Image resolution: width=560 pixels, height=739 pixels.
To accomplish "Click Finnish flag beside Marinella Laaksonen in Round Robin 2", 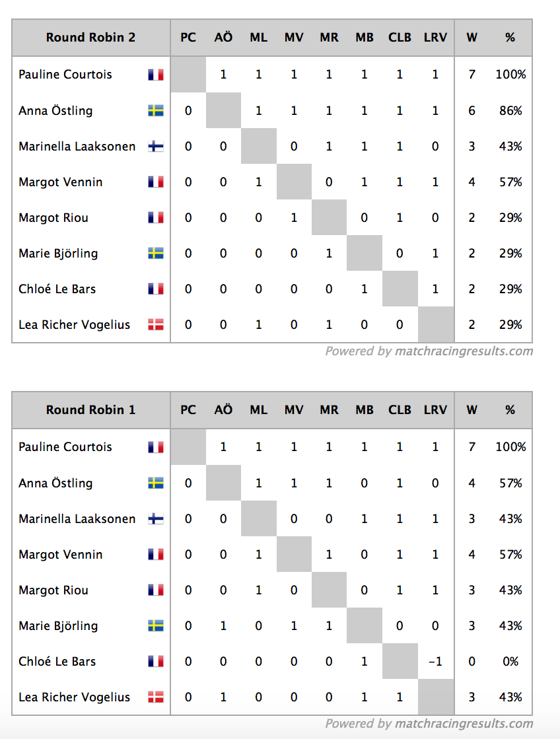I will click(x=156, y=147).
